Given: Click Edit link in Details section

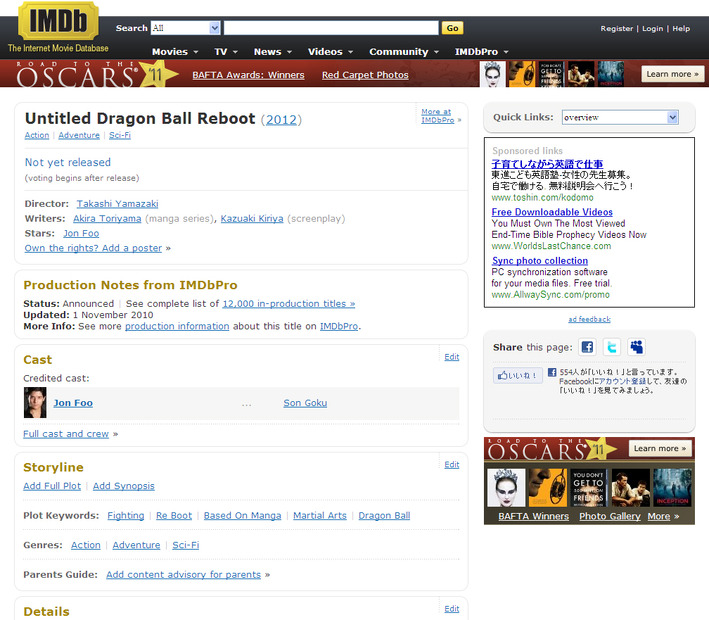Looking at the screenshot, I should 451,609.
